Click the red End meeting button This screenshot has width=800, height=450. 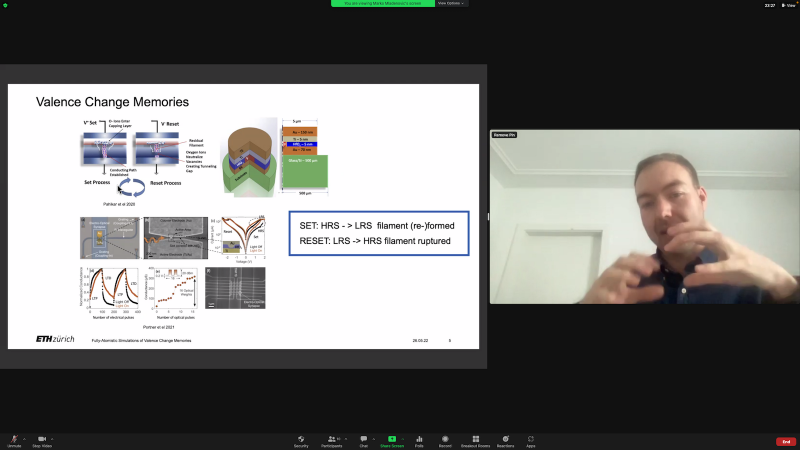(786, 441)
